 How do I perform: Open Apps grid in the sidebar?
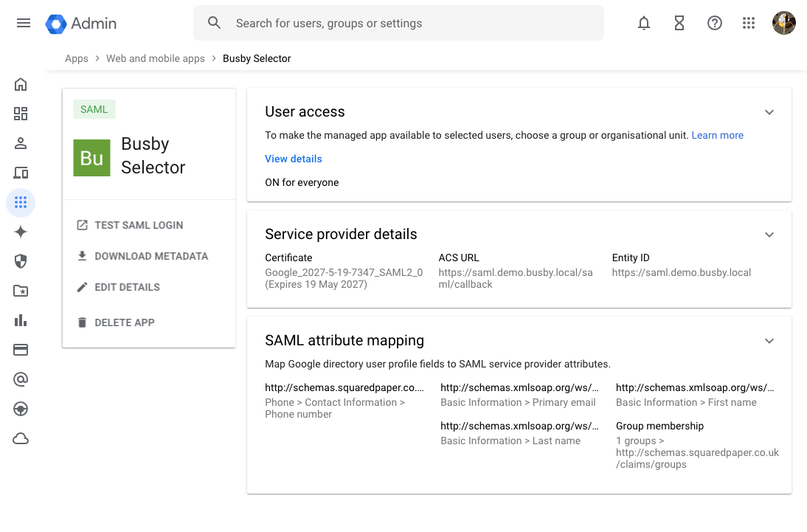pyautogui.click(x=21, y=202)
